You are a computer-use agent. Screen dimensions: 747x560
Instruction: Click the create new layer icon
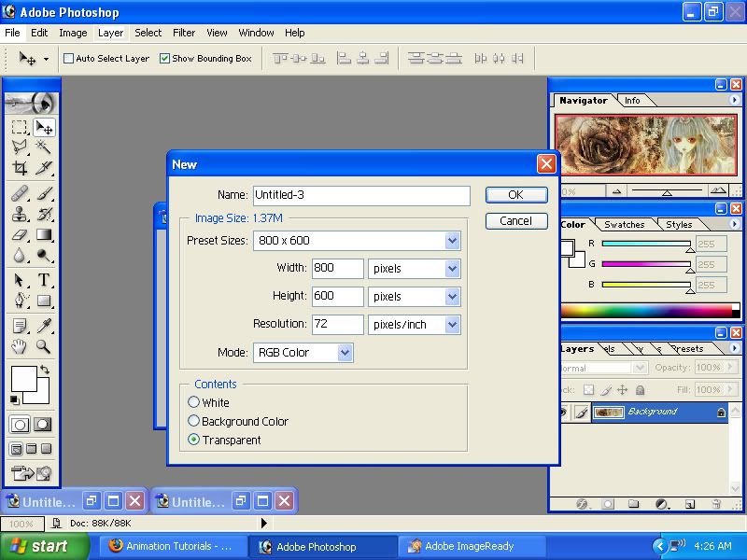tap(689, 504)
